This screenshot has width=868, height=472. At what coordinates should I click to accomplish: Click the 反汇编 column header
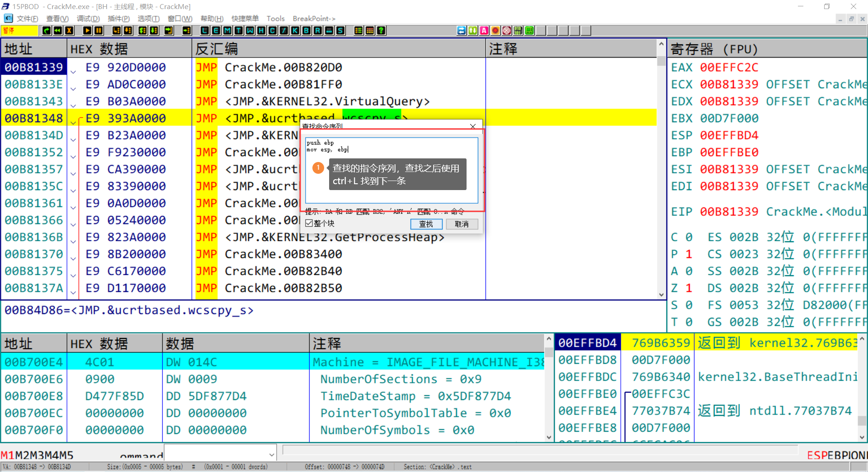tap(340, 48)
